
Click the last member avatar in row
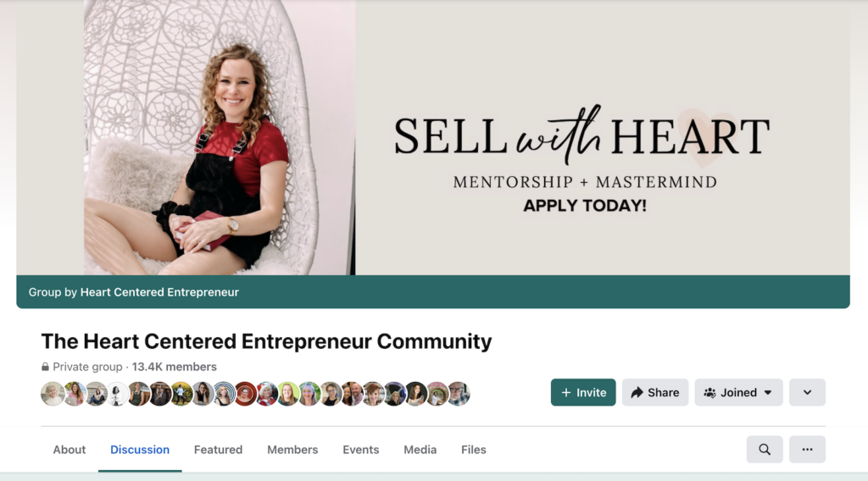point(459,394)
